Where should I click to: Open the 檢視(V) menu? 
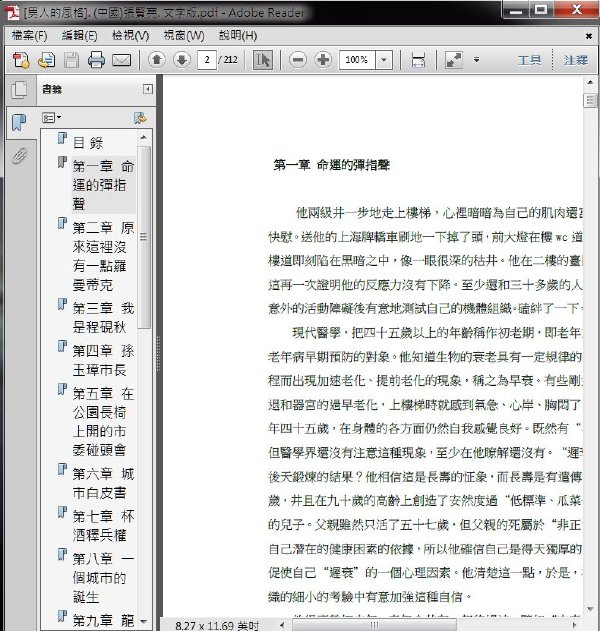point(130,36)
